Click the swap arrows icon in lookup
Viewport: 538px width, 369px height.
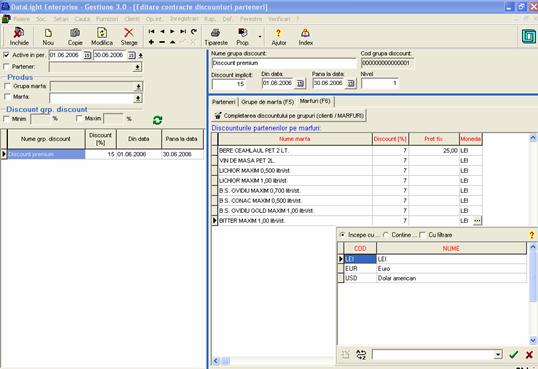coord(361,355)
